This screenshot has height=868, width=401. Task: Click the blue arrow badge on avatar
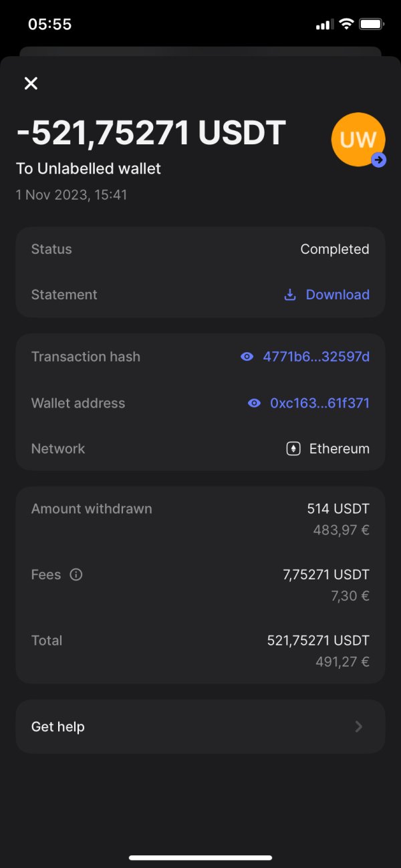click(x=379, y=160)
